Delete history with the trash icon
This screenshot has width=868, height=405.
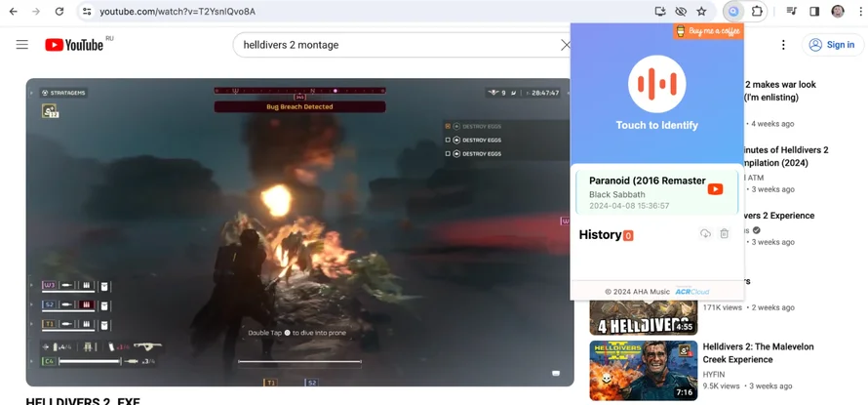pyautogui.click(x=724, y=234)
